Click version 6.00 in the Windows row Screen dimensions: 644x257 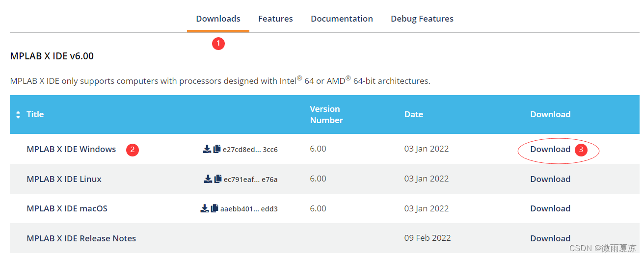(318, 149)
